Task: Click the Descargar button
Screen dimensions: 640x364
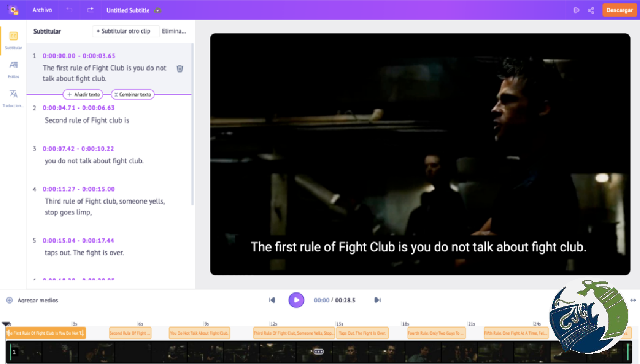Action: 619,10
